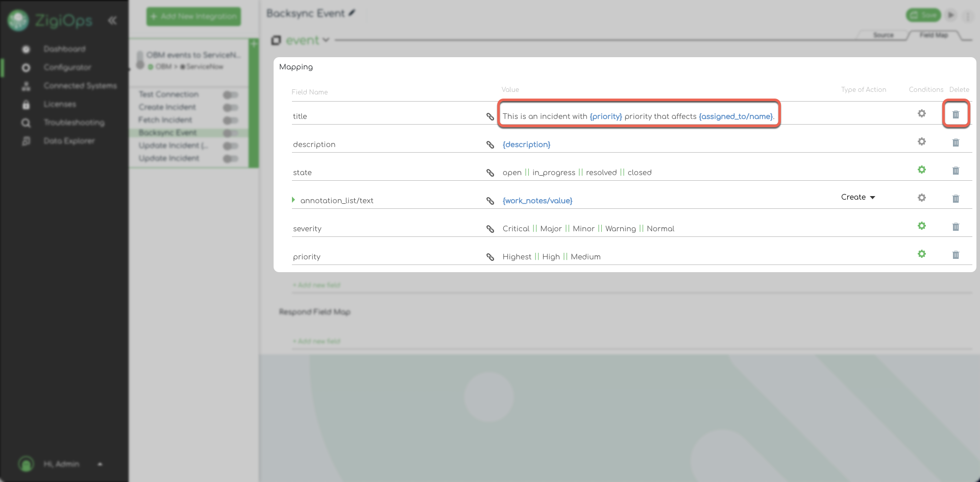Open conditions gear for severity row

[x=921, y=226]
